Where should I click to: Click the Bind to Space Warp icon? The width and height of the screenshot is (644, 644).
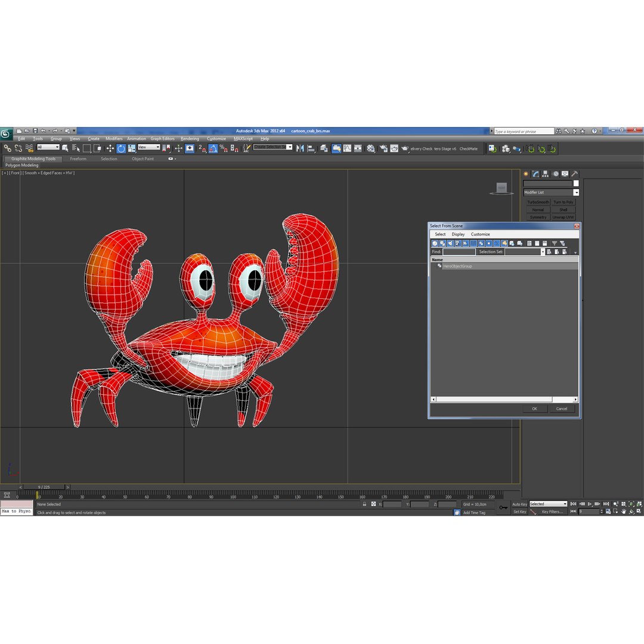[x=29, y=148]
